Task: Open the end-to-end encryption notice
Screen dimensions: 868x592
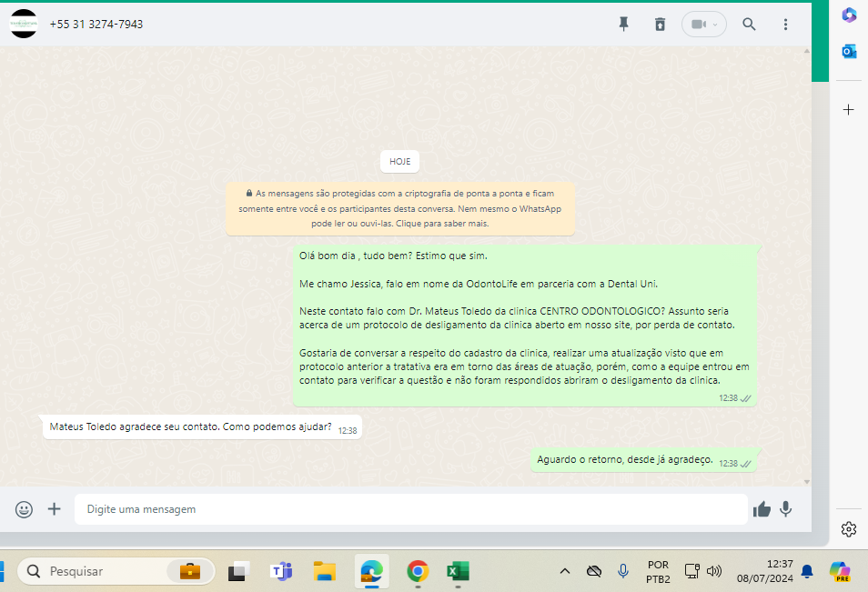Action: pyautogui.click(x=399, y=208)
